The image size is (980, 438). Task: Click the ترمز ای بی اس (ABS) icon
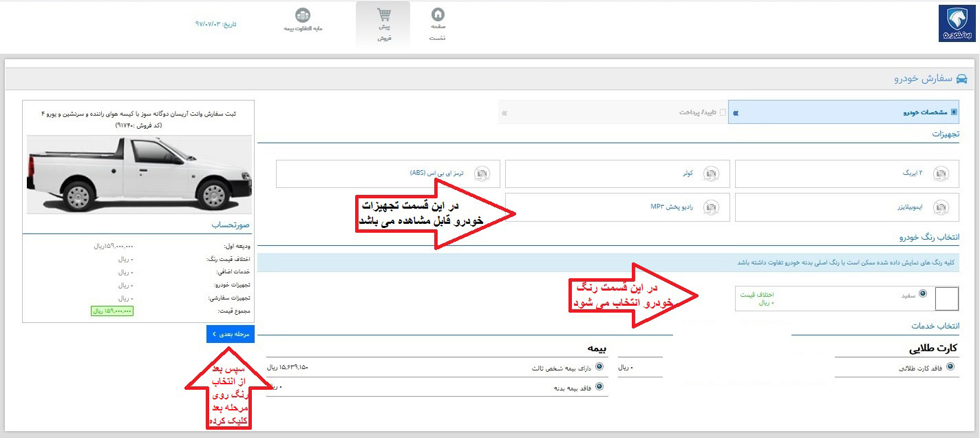click(x=482, y=174)
